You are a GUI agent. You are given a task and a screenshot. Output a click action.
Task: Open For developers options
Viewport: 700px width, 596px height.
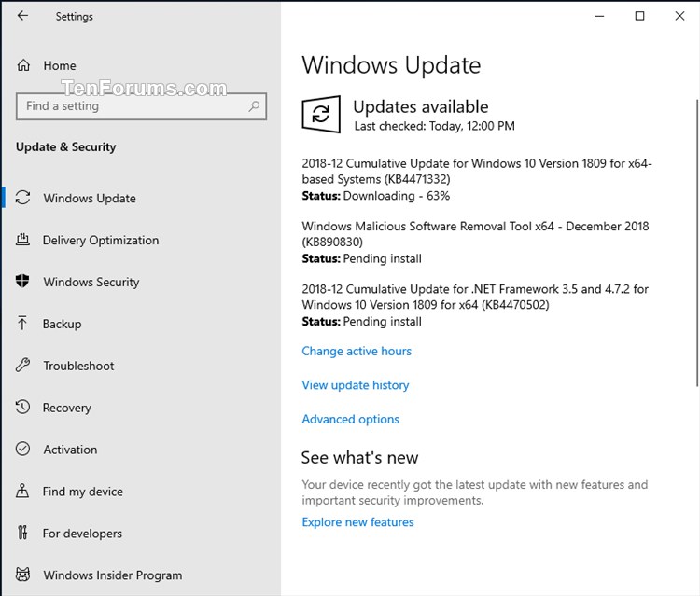point(82,534)
